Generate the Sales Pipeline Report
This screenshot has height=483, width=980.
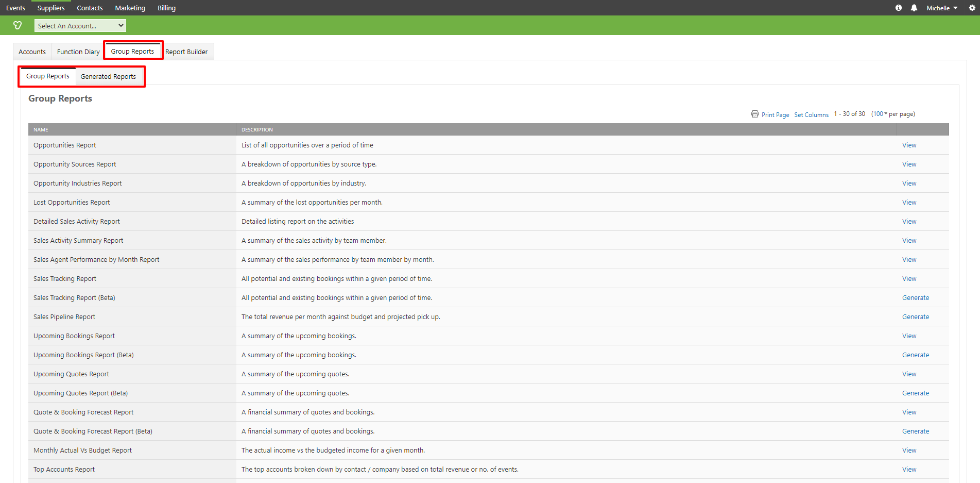(916, 317)
